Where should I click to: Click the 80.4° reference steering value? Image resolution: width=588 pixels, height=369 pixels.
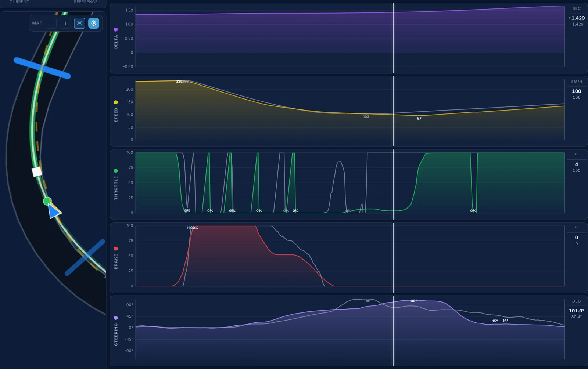[576, 317]
